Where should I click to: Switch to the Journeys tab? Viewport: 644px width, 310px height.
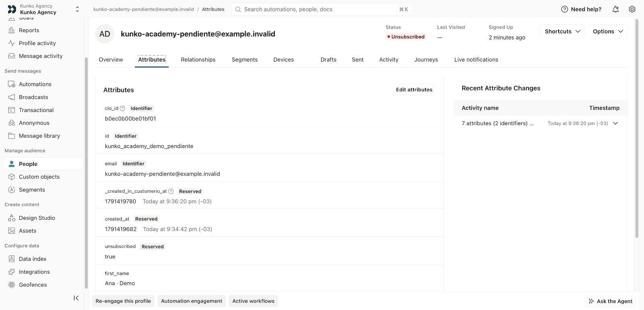pyautogui.click(x=426, y=60)
